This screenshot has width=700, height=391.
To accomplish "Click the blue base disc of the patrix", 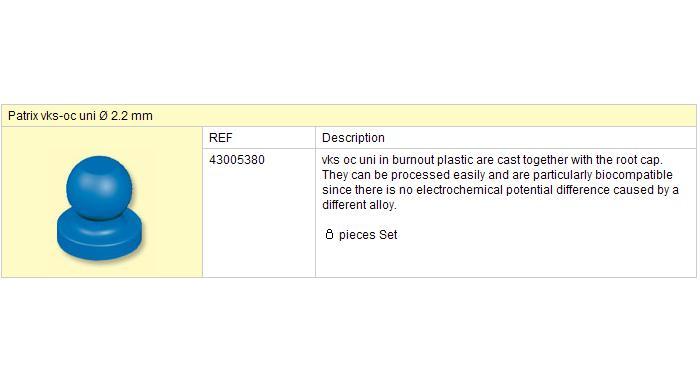I will (x=99, y=235).
